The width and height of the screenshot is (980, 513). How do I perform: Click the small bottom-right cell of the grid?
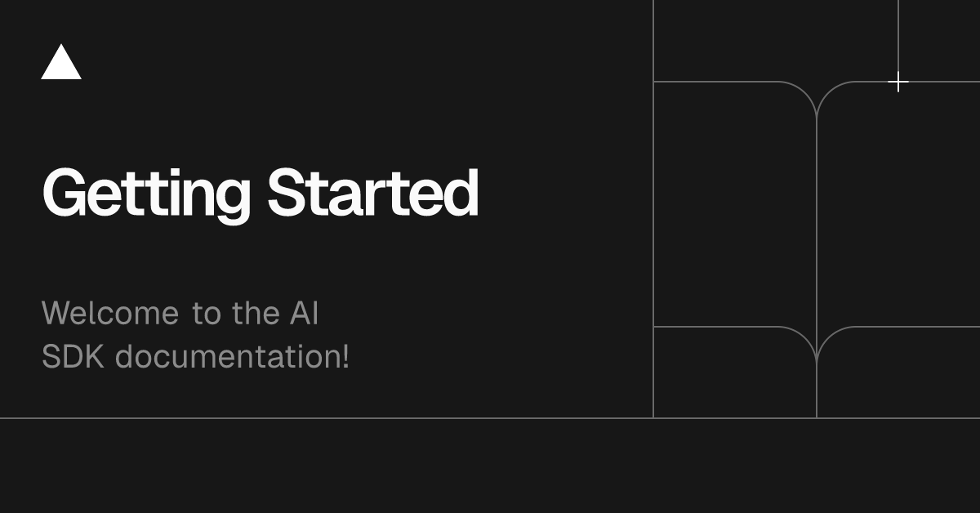click(898, 372)
